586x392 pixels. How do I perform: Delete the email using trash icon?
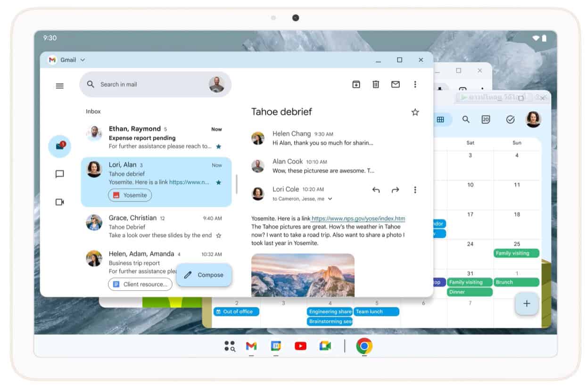click(376, 84)
